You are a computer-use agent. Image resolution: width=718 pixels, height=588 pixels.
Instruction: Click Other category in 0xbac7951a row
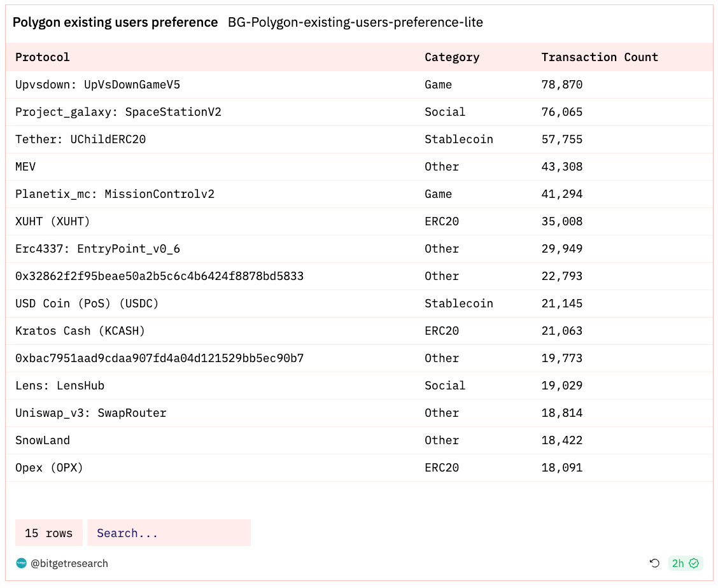[x=442, y=358]
